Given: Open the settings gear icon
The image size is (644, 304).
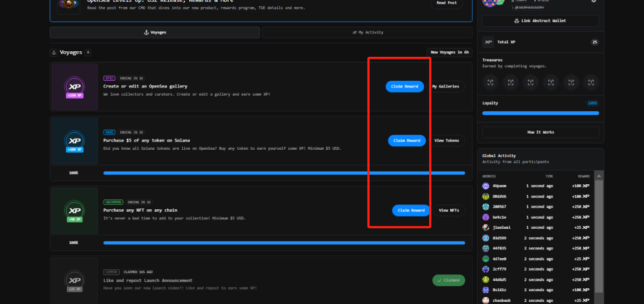Looking at the screenshot, I should tap(593, 1).
